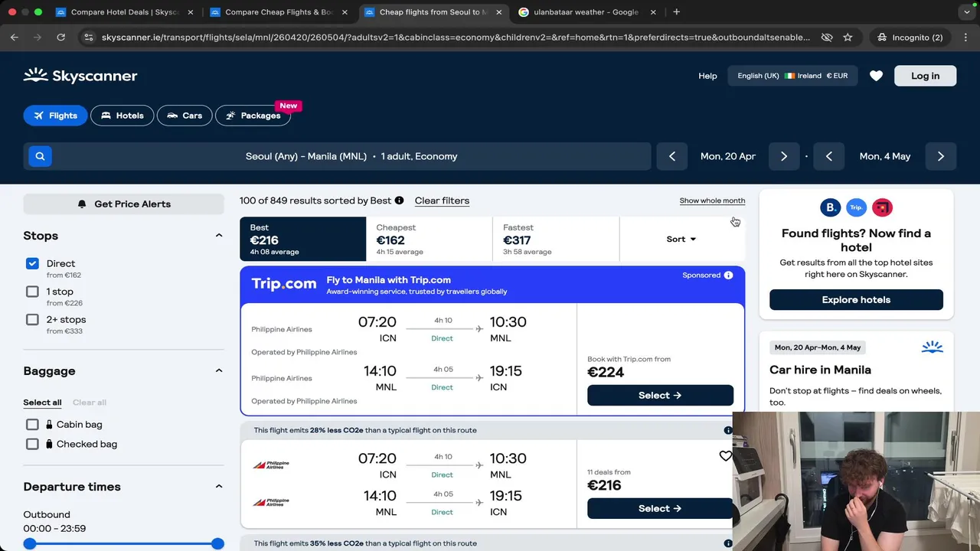
Task: Bookmark page with star icon
Action: click(x=848, y=37)
